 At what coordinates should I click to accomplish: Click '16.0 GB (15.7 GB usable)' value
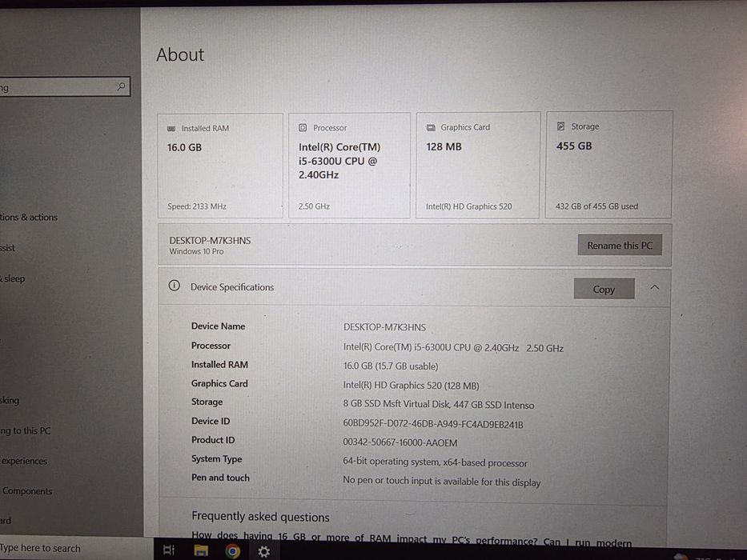click(391, 366)
